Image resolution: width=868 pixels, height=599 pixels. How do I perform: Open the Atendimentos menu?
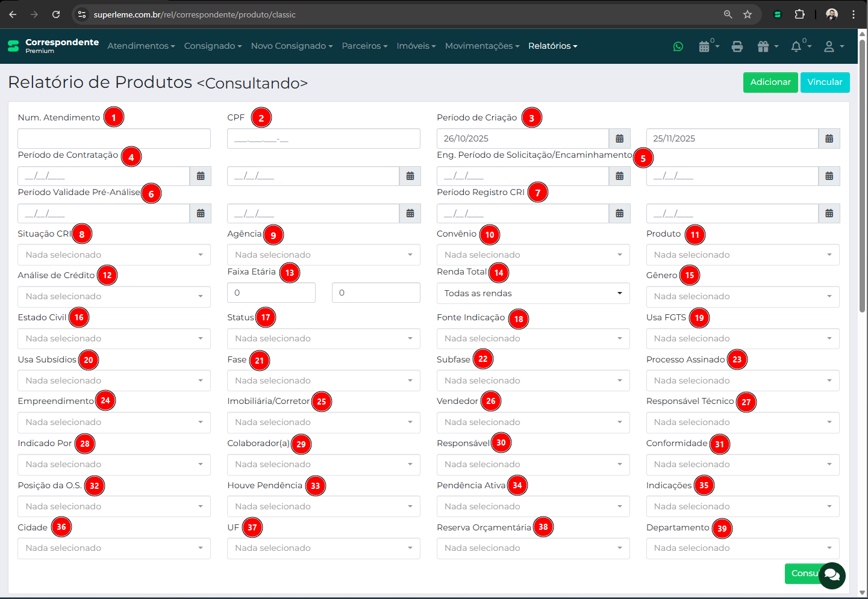[x=141, y=46]
